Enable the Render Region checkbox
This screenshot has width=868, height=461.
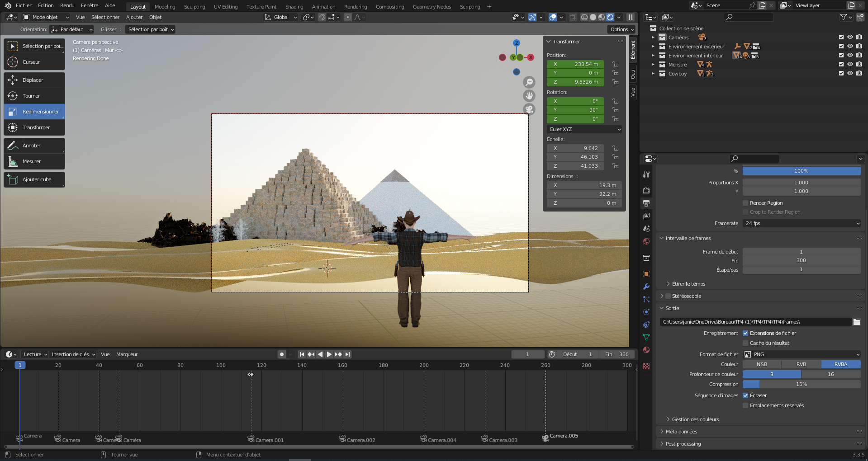[x=745, y=203]
